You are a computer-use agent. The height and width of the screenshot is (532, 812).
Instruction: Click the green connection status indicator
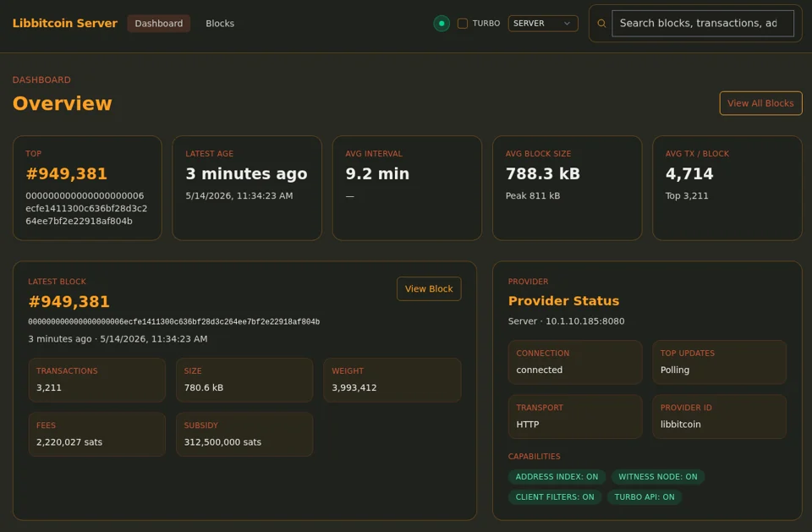tap(442, 24)
